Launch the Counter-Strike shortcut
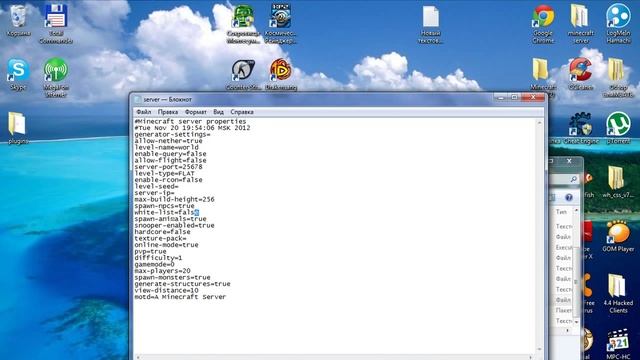The height and width of the screenshot is (360, 640). (x=243, y=74)
